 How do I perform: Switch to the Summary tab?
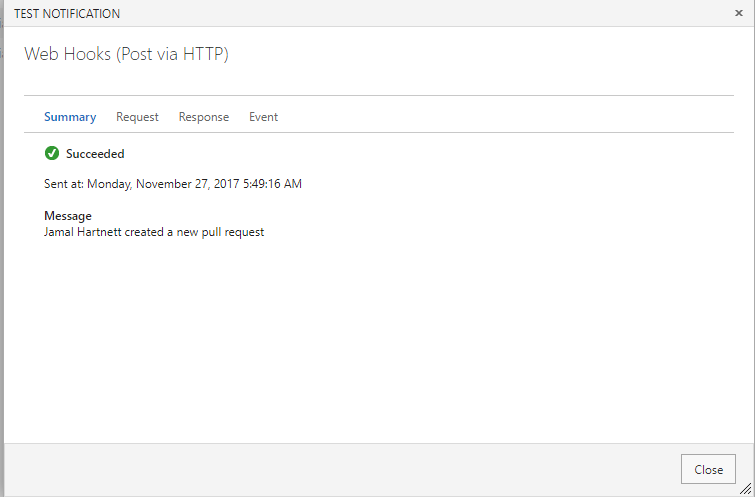point(70,117)
